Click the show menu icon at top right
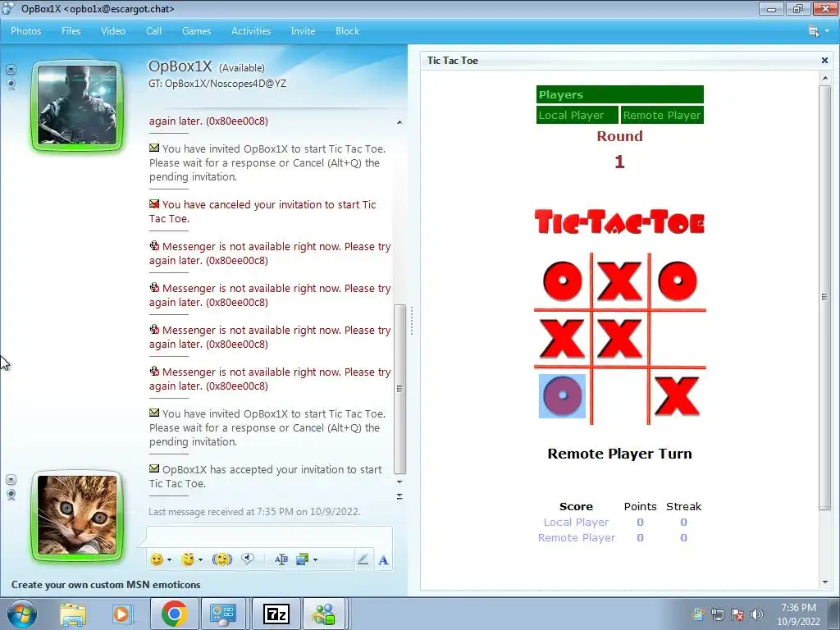 [x=814, y=31]
